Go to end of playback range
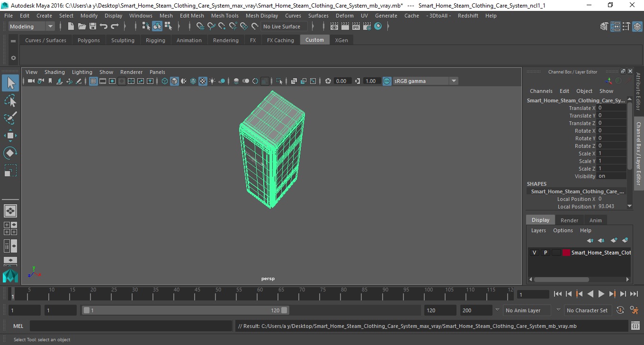The height and width of the screenshot is (345, 644). (x=634, y=294)
